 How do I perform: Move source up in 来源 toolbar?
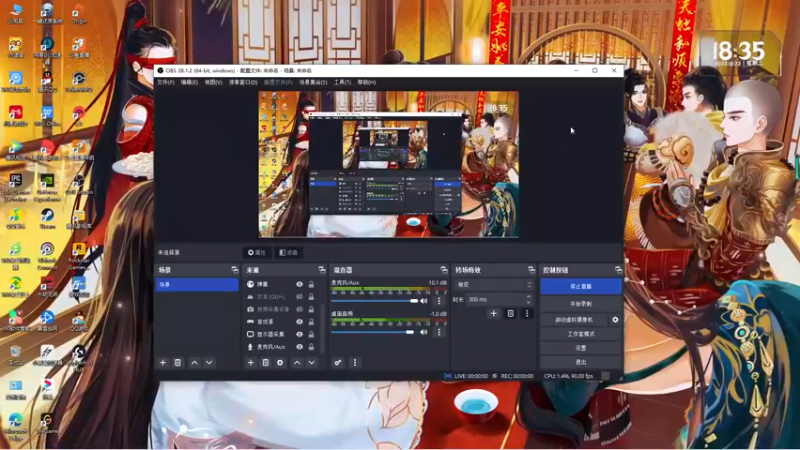pyautogui.click(x=297, y=363)
